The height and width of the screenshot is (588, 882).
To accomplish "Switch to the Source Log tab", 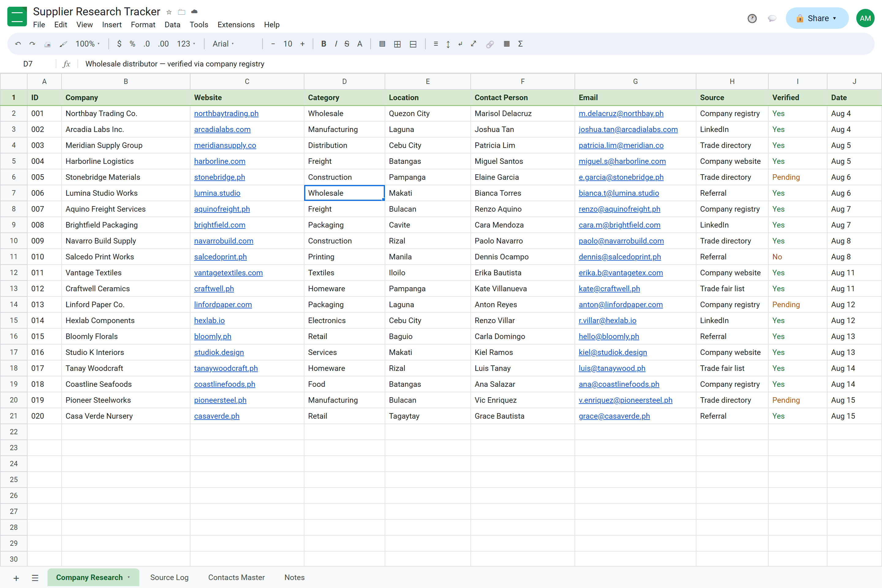I will pyautogui.click(x=169, y=578).
